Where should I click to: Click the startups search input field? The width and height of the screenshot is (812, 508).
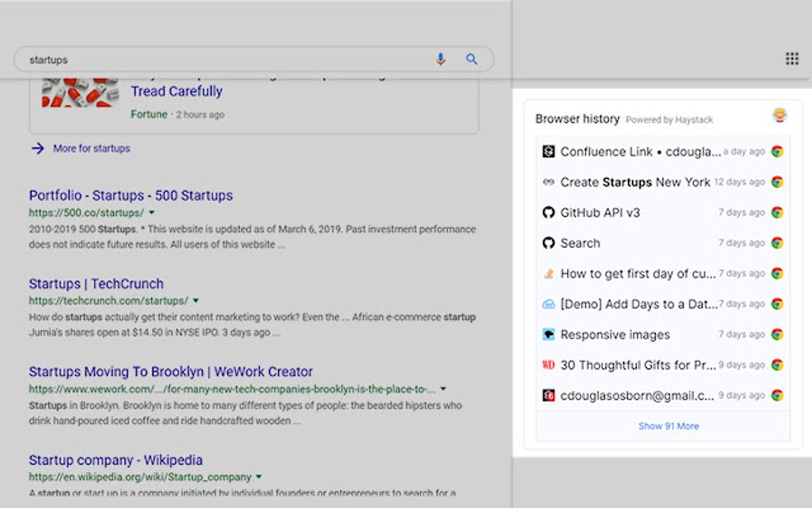(223, 60)
